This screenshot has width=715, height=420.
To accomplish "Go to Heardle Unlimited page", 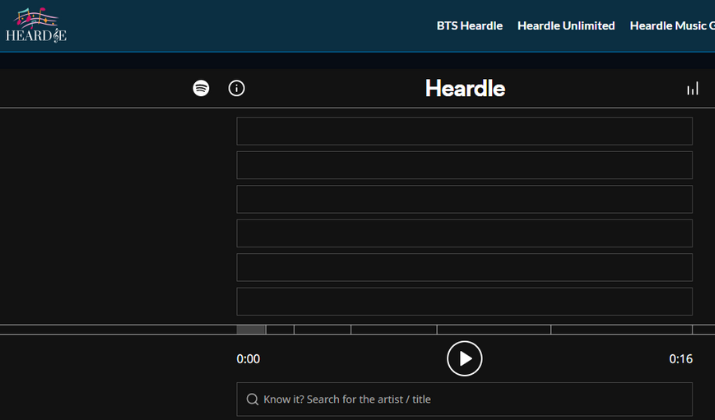I will (566, 26).
